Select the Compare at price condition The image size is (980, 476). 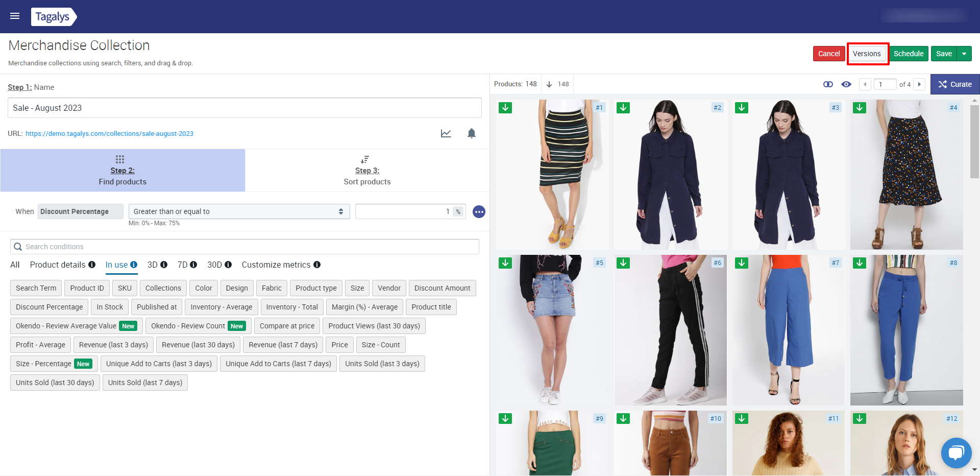(287, 326)
